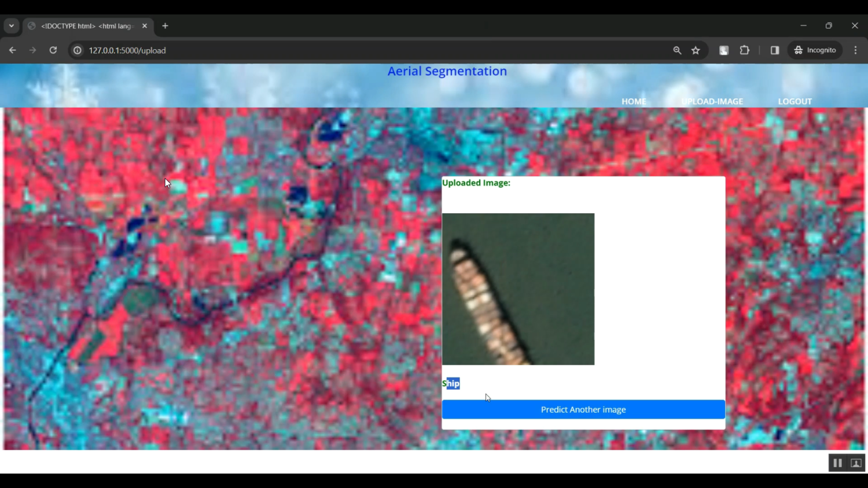Open the Extensions puzzle icon
The height and width of the screenshot is (488, 868).
[x=745, y=50]
